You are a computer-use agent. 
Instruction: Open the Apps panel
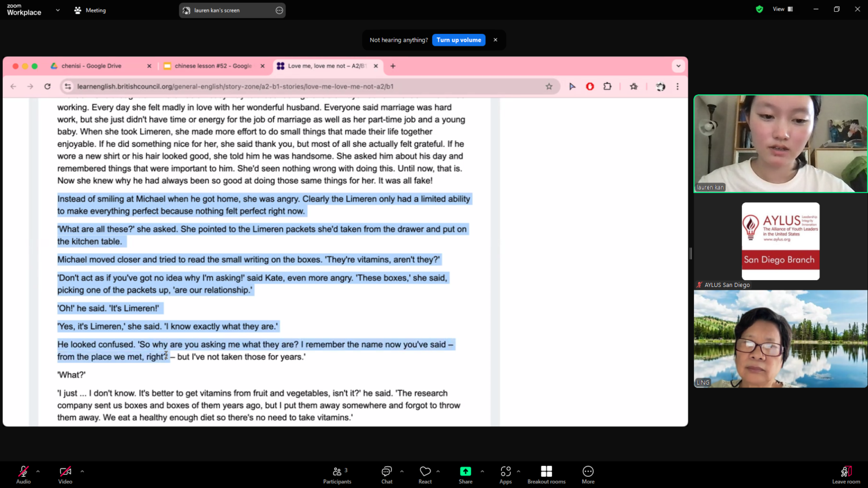click(x=505, y=474)
